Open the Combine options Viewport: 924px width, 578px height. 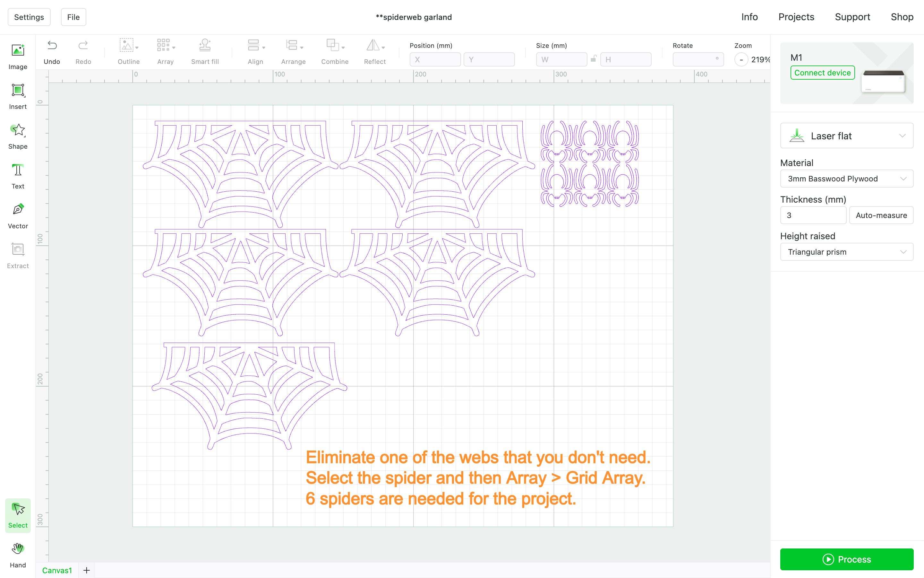335,52
